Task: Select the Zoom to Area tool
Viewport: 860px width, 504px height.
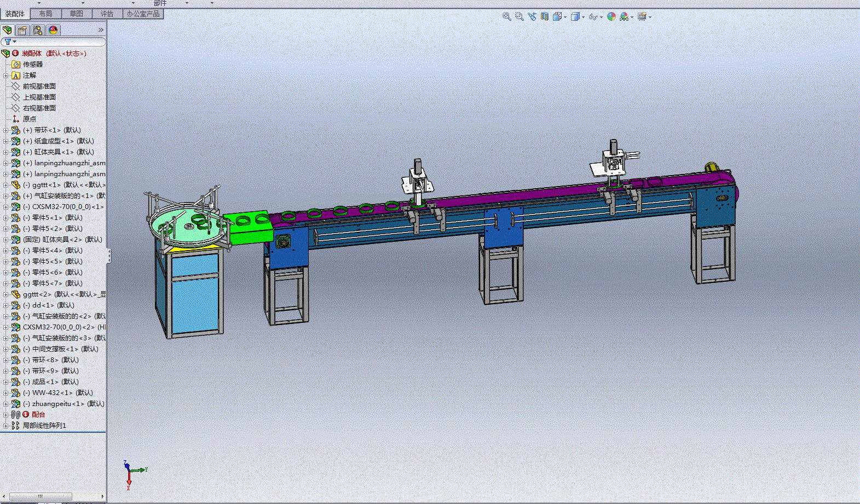Action: click(520, 17)
